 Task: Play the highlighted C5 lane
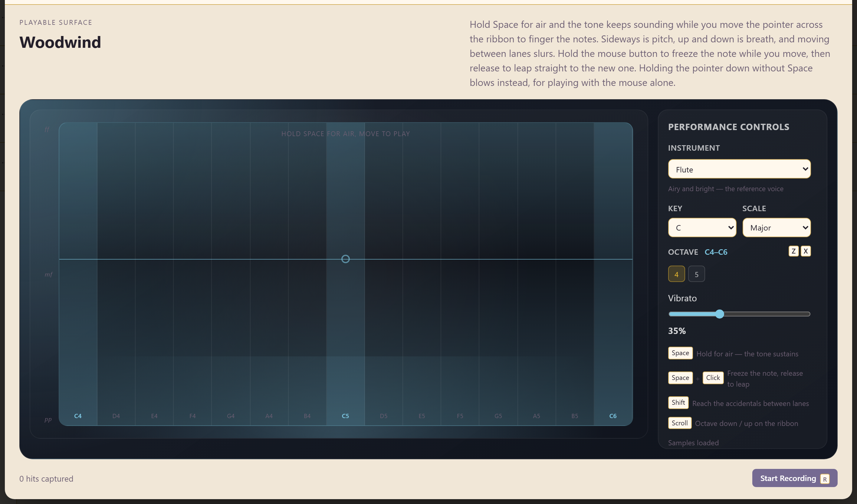(x=346, y=274)
